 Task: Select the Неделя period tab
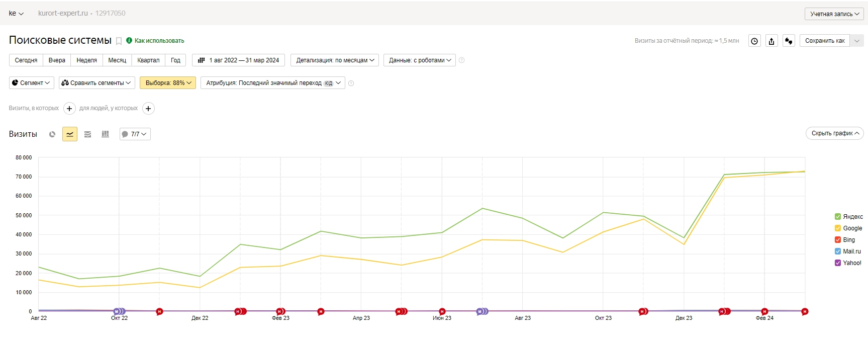click(x=86, y=60)
